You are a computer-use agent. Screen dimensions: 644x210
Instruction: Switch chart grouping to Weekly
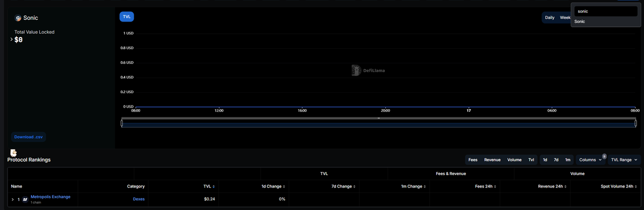tap(565, 18)
